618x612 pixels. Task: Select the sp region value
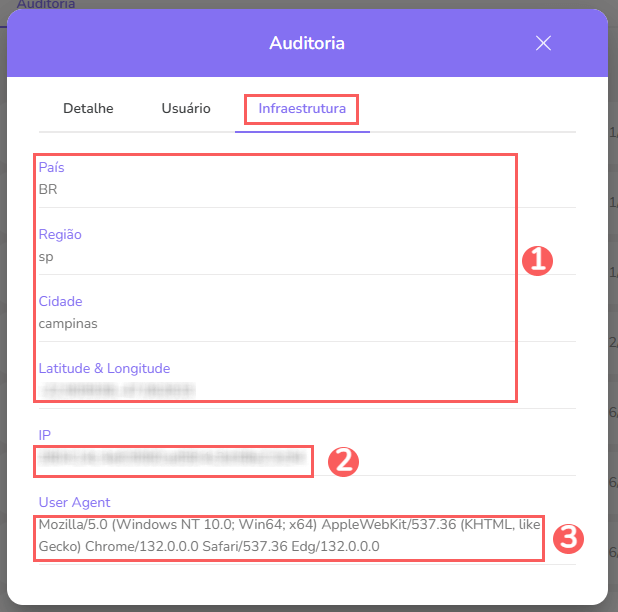tap(46, 256)
